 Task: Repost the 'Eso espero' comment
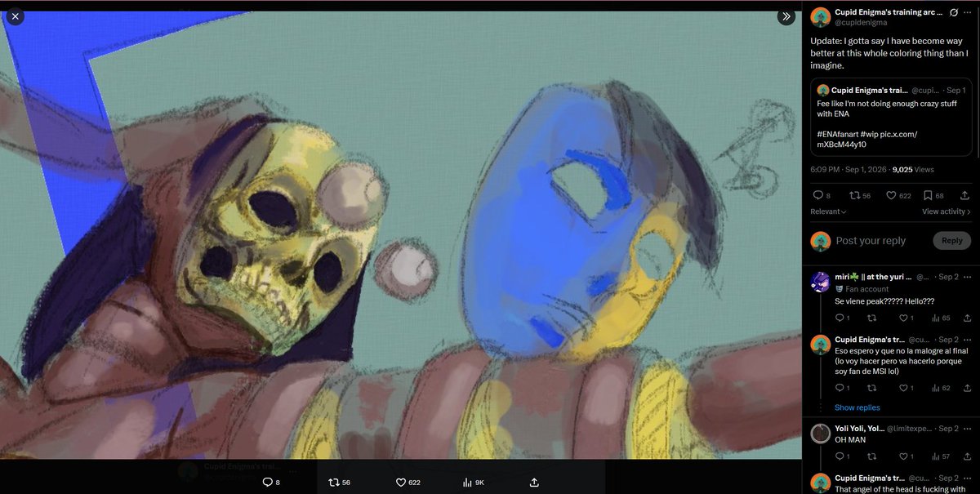click(873, 389)
